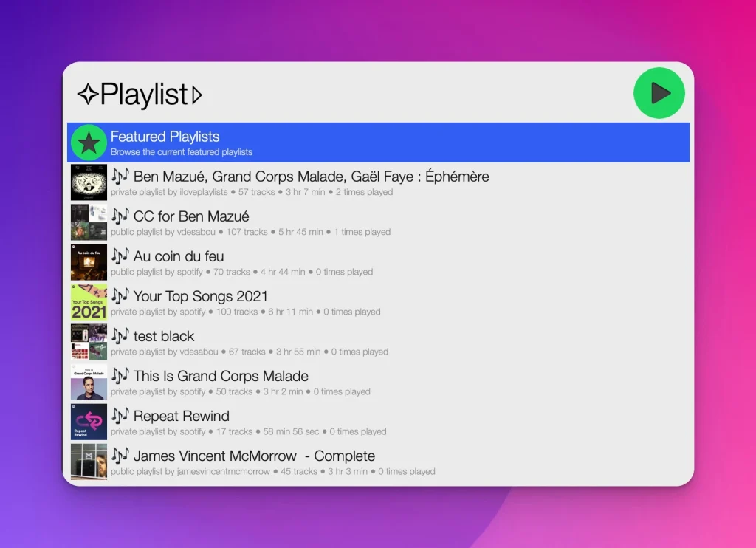Click the Au coin du feu album thumbnail
This screenshot has width=756, height=548.
click(x=89, y=261)
